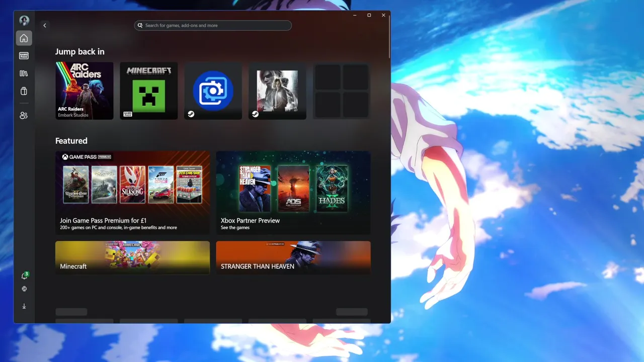This screenshot has width=644, height=362.
Task: Click the Embark Studios label
Action: click(73, 115)
